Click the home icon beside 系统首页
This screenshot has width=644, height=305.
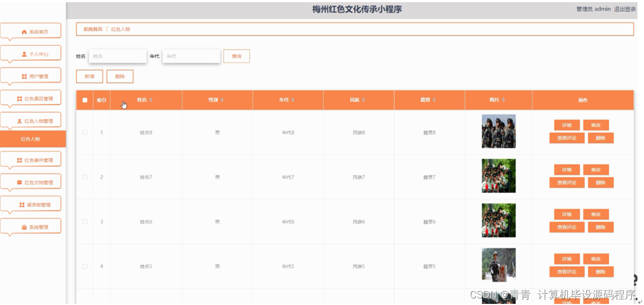click(x=24, y=32)
